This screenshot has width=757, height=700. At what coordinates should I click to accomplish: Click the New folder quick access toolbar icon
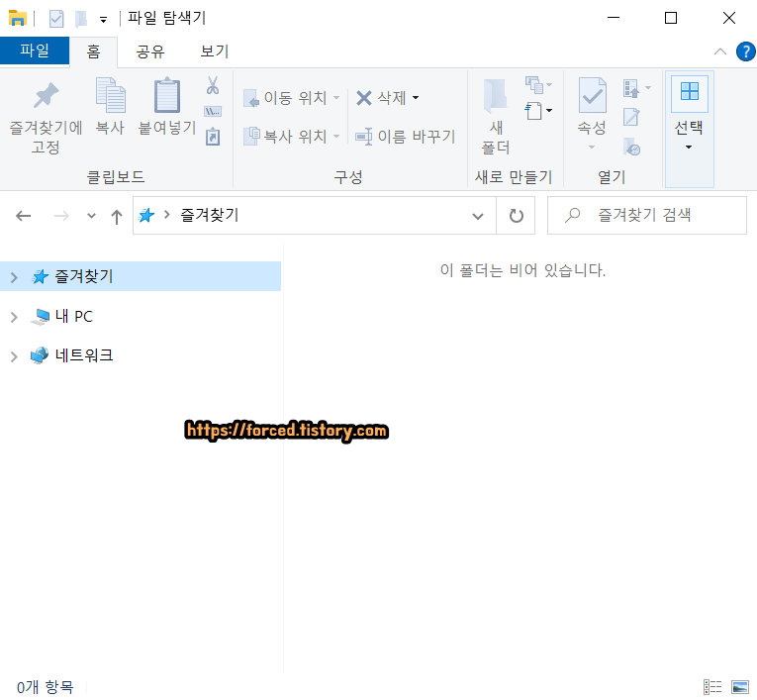81,19
